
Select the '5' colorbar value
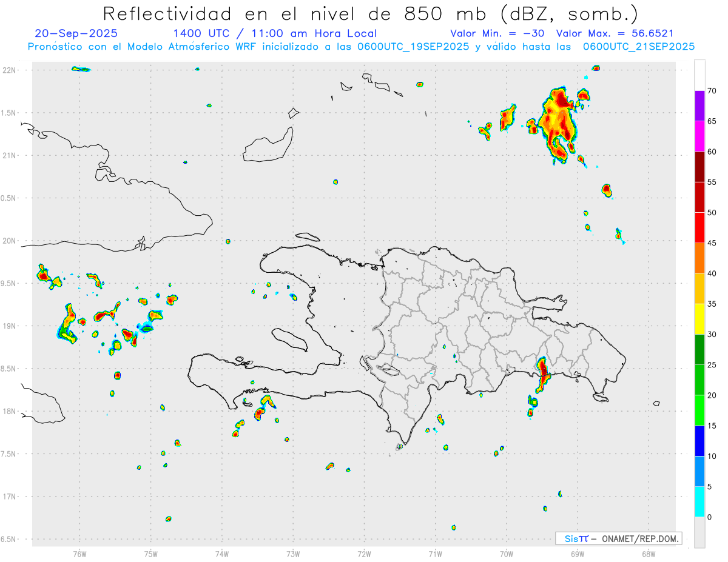(x=710, y=487)
